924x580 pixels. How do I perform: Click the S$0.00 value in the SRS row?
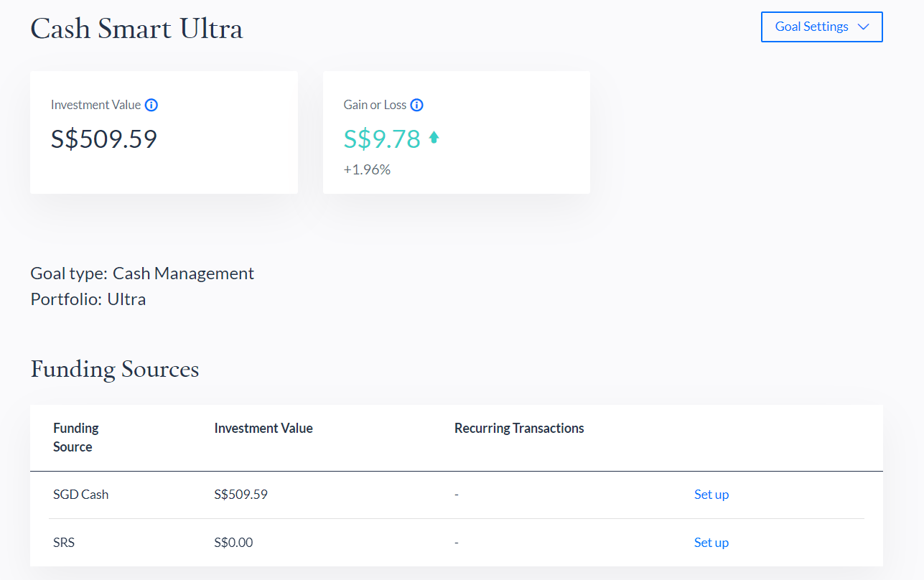tap(233, 543)
